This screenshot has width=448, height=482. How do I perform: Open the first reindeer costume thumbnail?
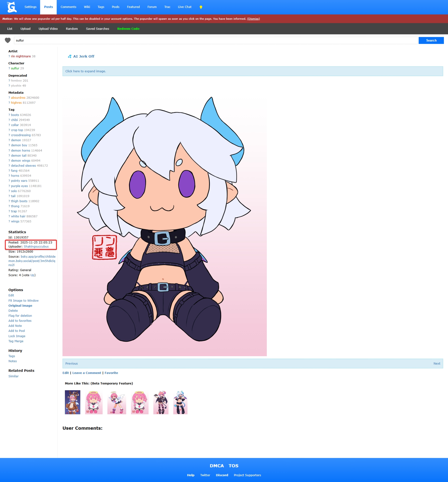[72, 402]
